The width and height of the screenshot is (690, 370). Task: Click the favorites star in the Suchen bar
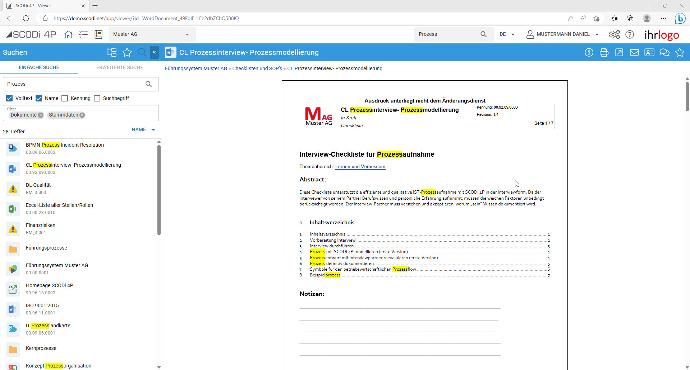[x=127, y=53]
